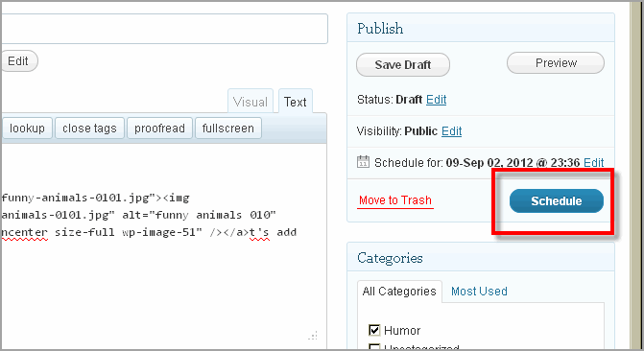Click the underlined word 'ncenter' in editor

point(25,232)
